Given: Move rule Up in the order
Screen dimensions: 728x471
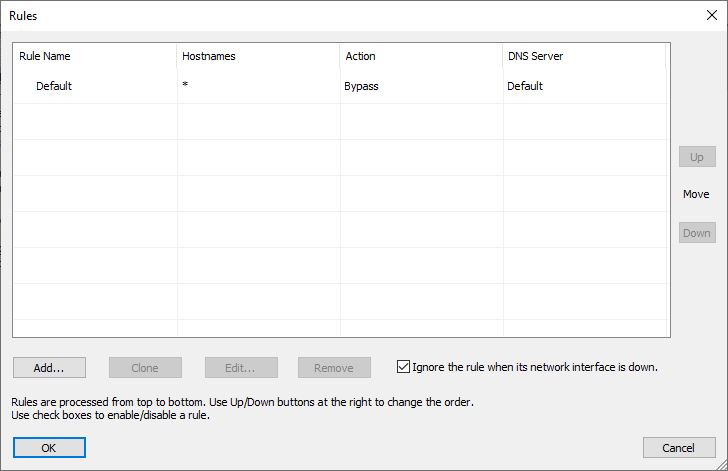Looking at the screenshot, I should [x=697, y=157].
